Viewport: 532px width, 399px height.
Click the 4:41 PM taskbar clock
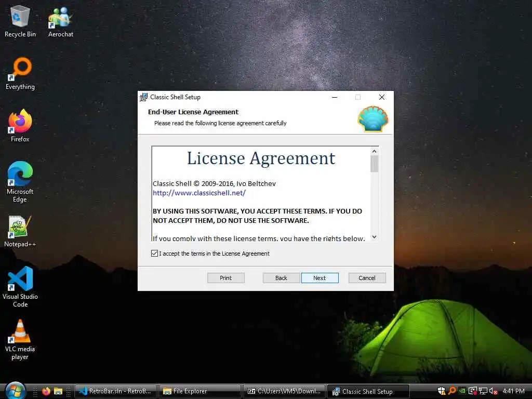513,391
